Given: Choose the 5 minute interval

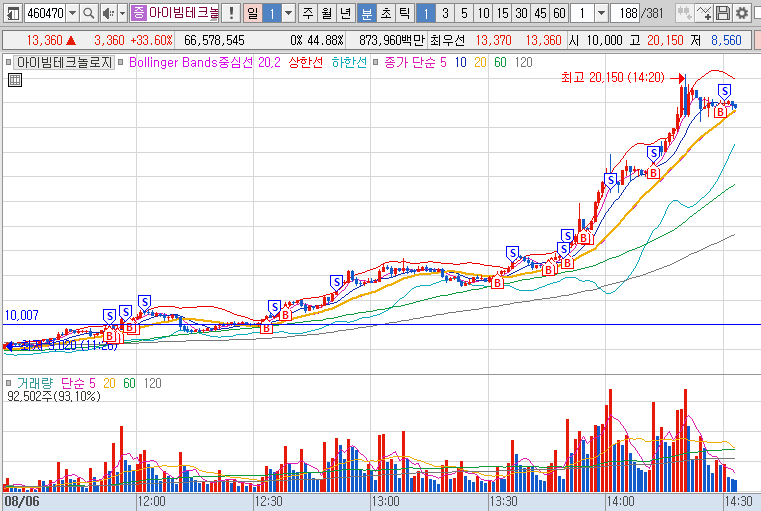Looking at the screenshot, I should point(464,13).
